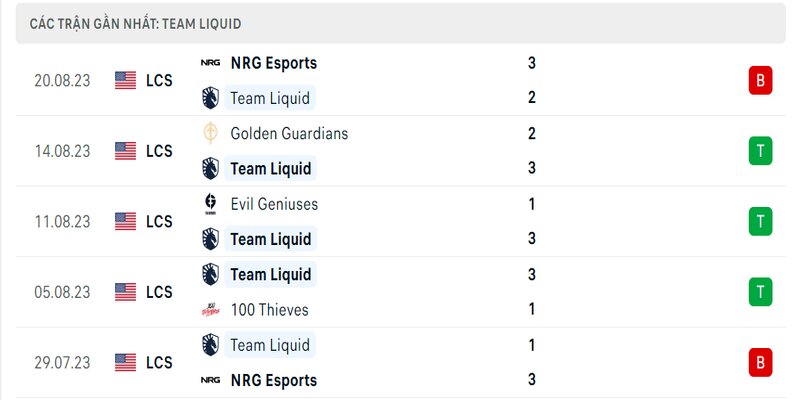800x400 pixels.
Task: Click green T badge for Evil Geniuses match
Action: (x=760, y=221)
